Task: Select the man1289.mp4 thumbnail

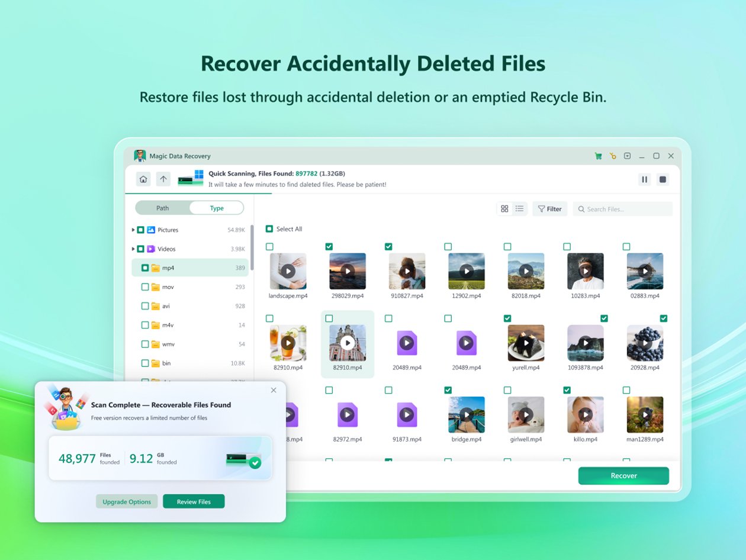Action: click(x=645, y=415)
